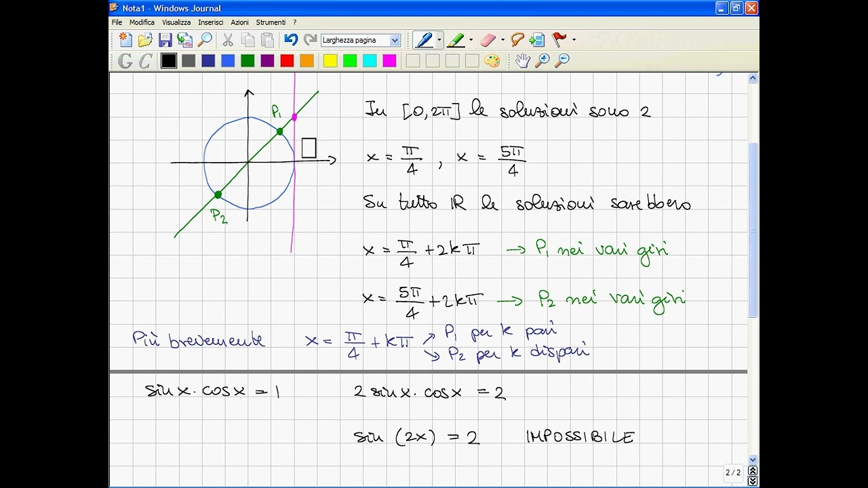
Task: Create a new note
Action: coord(125,40)
